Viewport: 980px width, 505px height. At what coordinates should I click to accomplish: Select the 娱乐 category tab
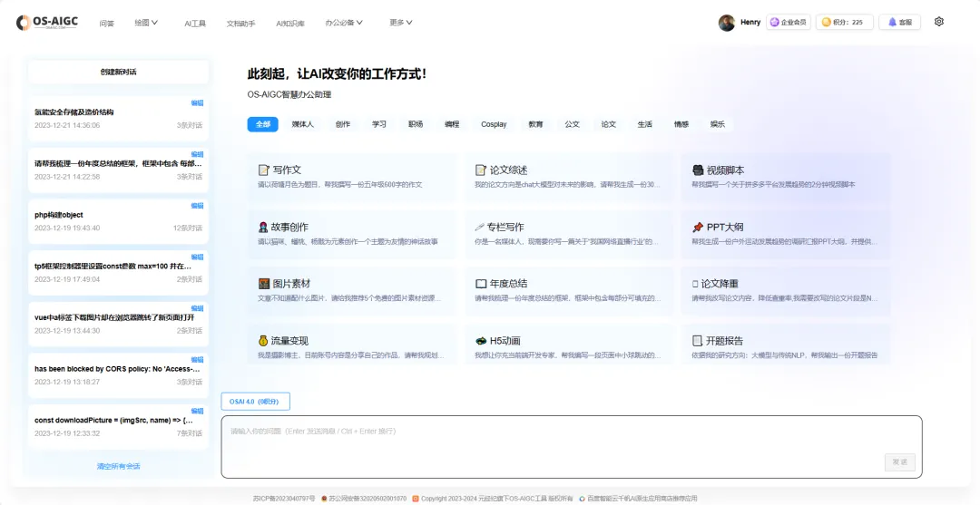[x=718, y=124]
